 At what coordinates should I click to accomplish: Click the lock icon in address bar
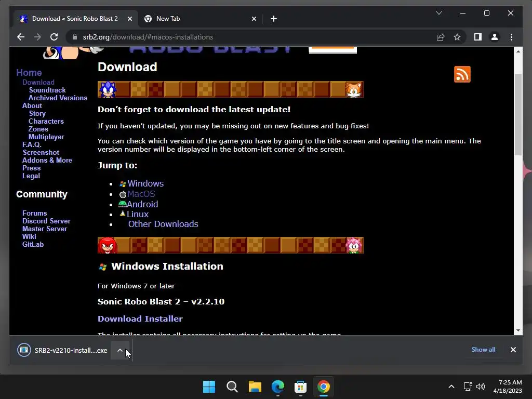(75, 37)
